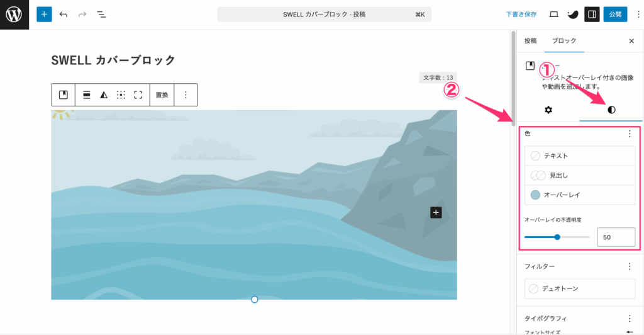Screen dimensions: 644x335
Task: Switch to the 投稿 tab
Action: [530, 41]
